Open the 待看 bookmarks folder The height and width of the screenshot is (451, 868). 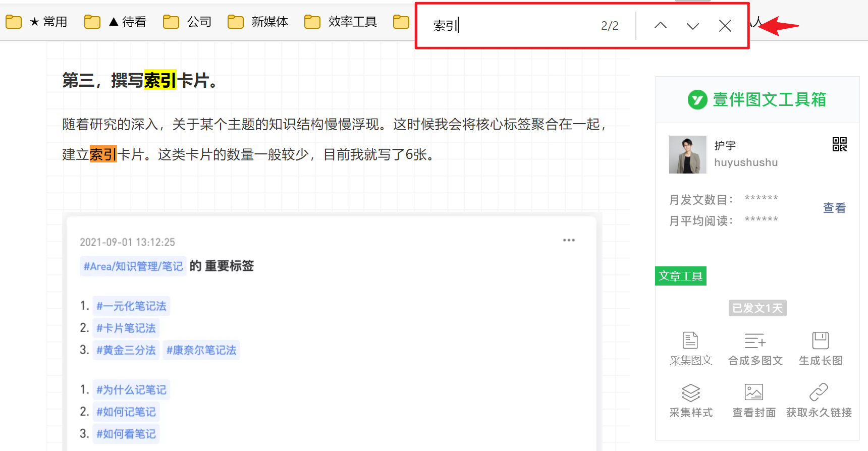[115, 22]
